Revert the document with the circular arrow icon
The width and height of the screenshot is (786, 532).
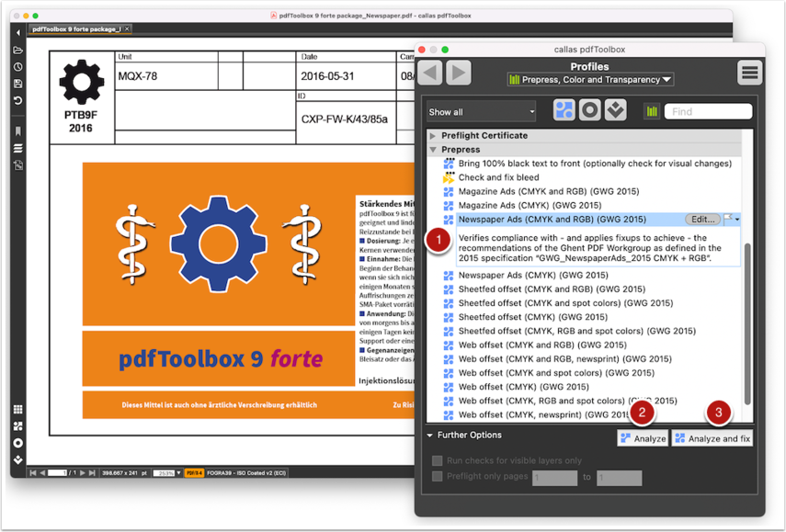coord(18,101)
